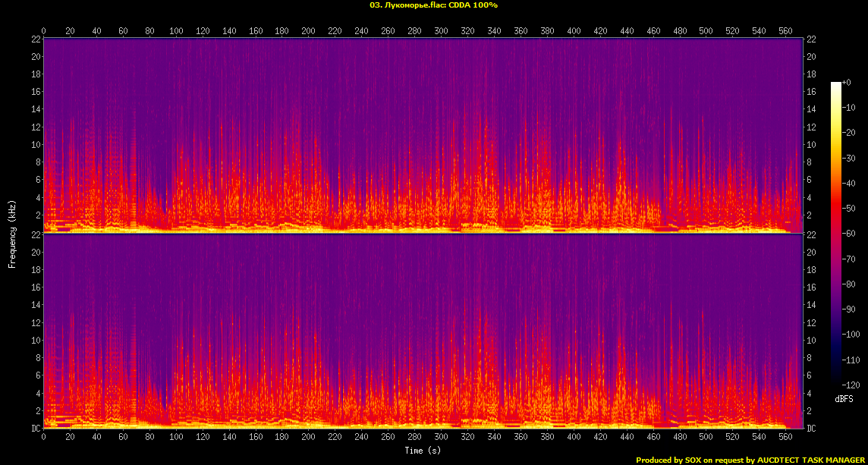The image size is (868, 465).
Task: Click the 0 mark on the bottom time axis
Action: pos(44,438)
